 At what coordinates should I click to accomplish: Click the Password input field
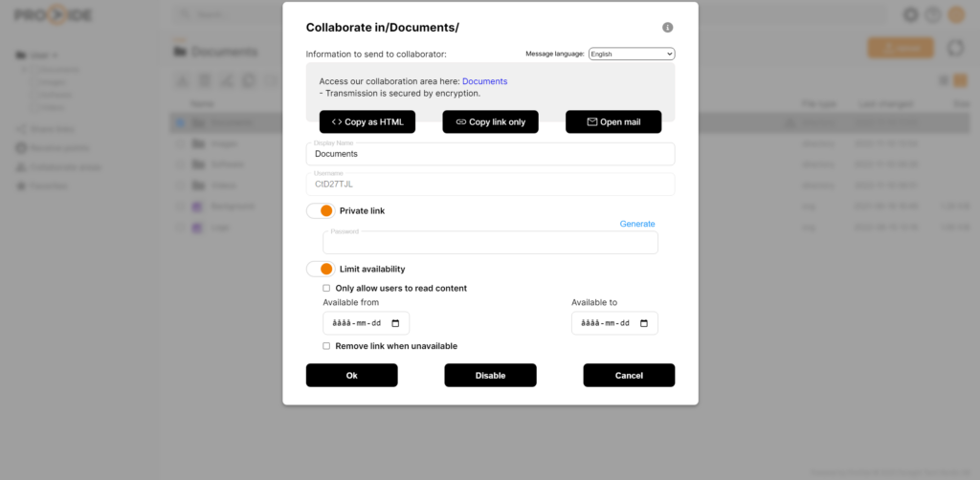[x=490, y=244]
